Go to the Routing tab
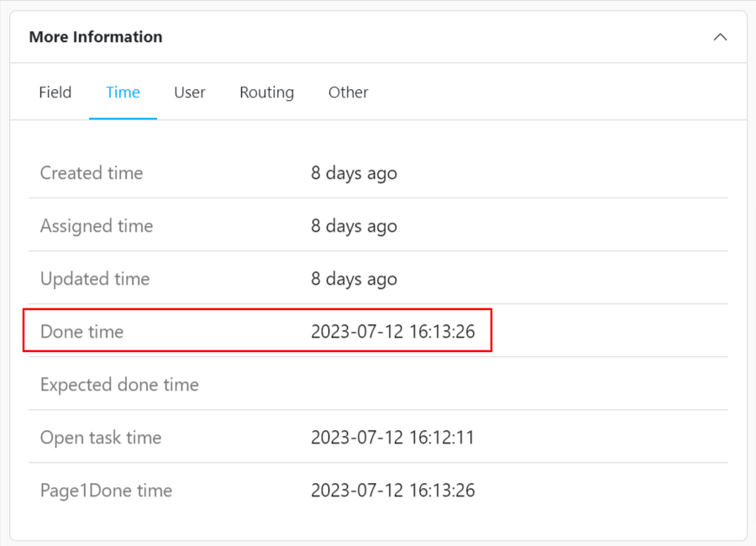This screenshot has width=756, height=546. (266, 92)
